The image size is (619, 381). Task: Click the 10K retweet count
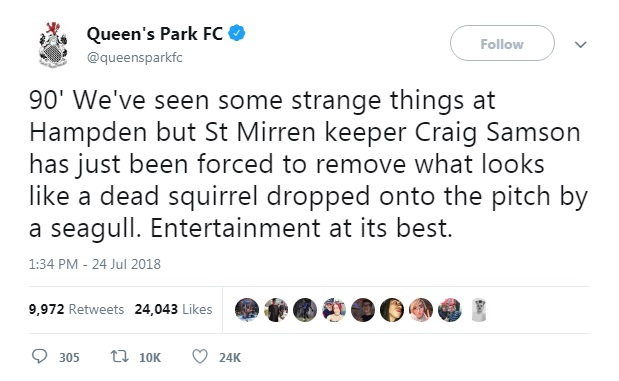coord(150,357)
